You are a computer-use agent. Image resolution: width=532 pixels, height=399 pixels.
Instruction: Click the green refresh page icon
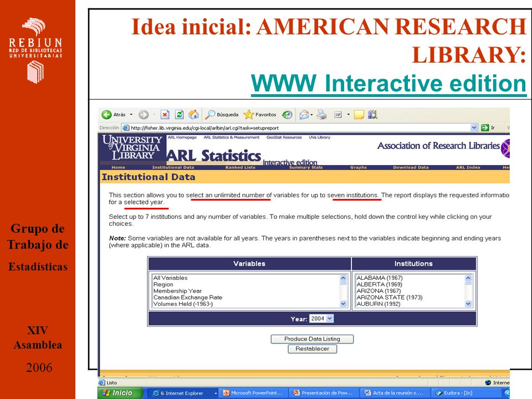click(x=179, y=115)
